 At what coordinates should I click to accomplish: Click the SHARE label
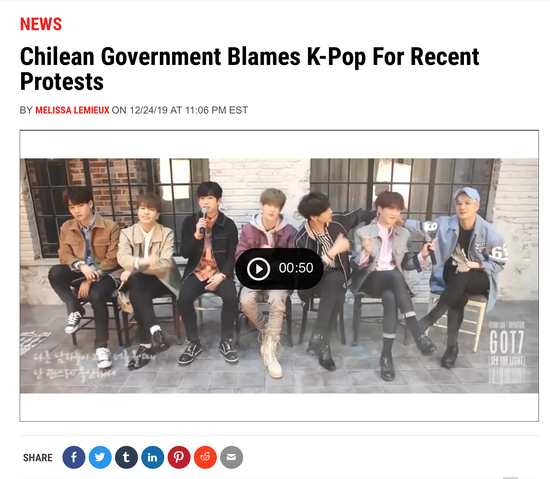coord(38,458)
